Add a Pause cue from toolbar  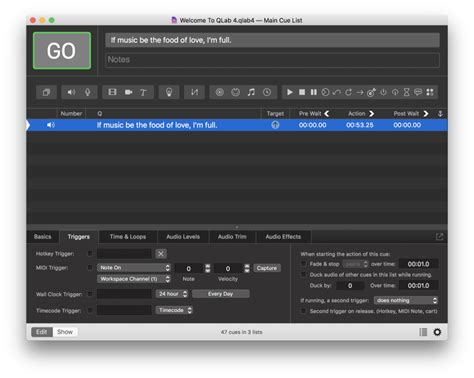coord(313,92)
